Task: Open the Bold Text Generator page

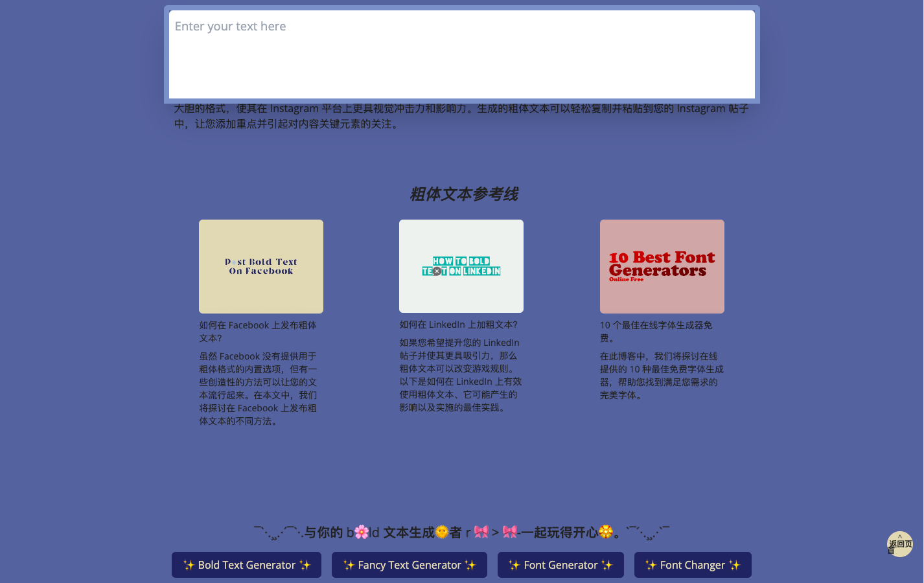Action: [246, 565]
